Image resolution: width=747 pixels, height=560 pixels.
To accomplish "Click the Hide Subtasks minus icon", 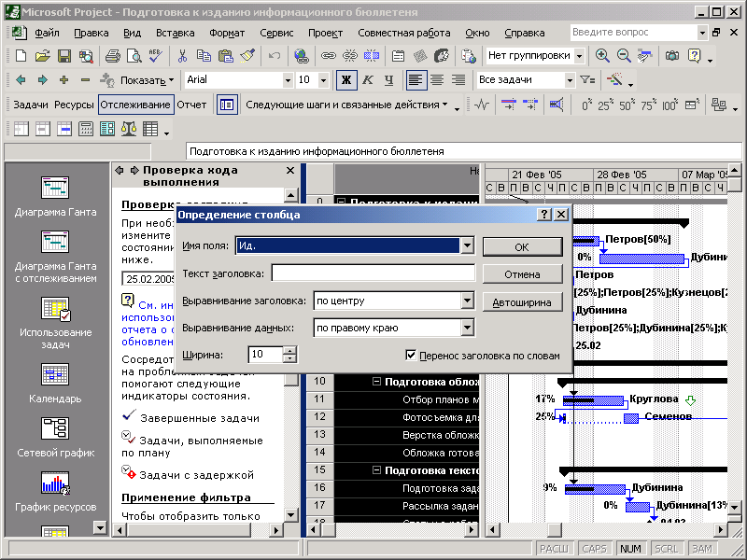I will 85,80.
